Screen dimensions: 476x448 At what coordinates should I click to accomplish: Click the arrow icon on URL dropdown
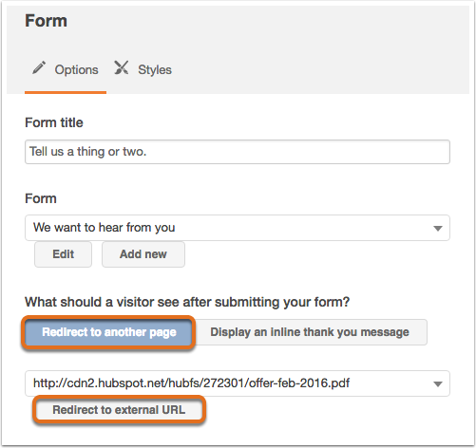438,384
